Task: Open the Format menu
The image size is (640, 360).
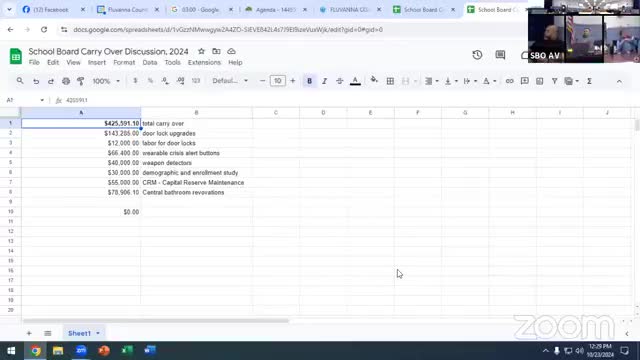Action: click(x=124, y=62)
